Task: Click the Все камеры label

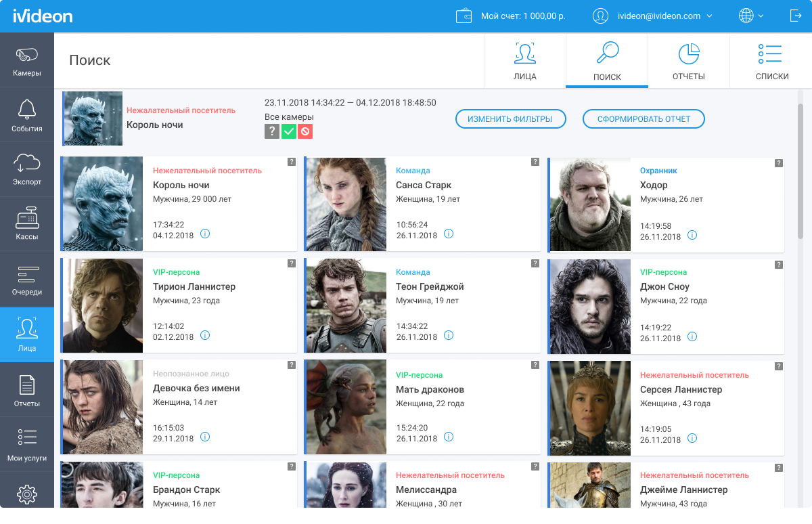Action: [x=289, y=117]
